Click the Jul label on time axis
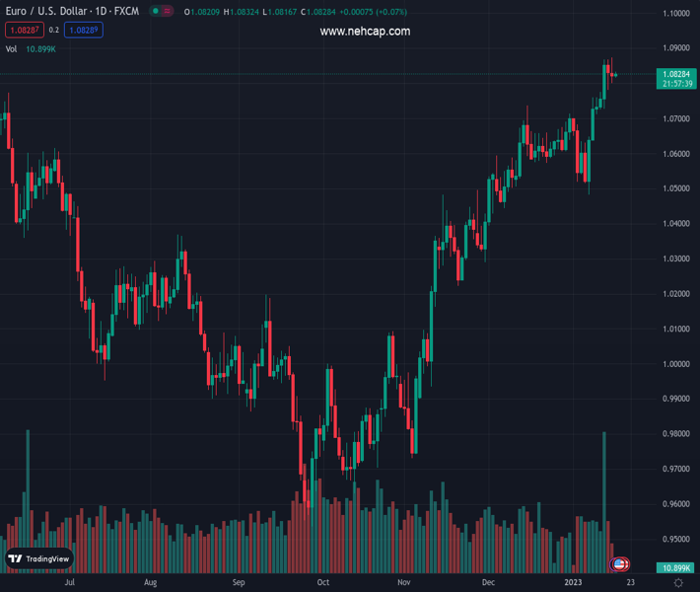This screenshot has width=700, height=592. click(69, 583)
